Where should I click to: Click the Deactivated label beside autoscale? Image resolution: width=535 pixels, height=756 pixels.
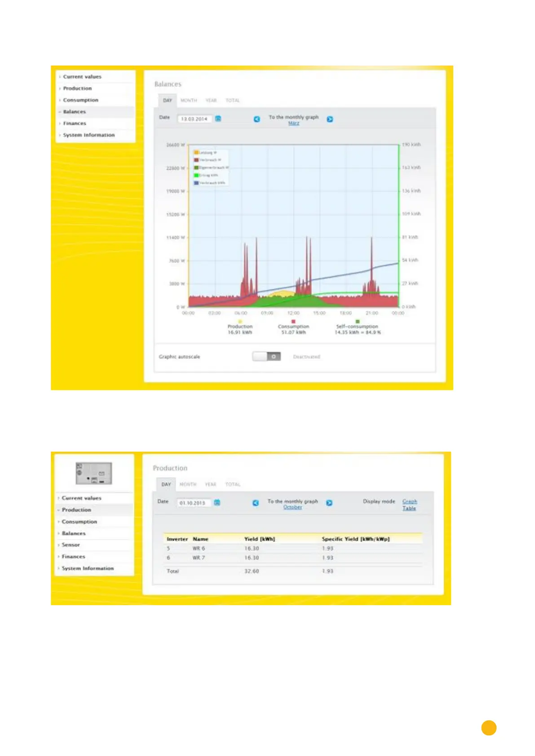(x=307, y=357)
